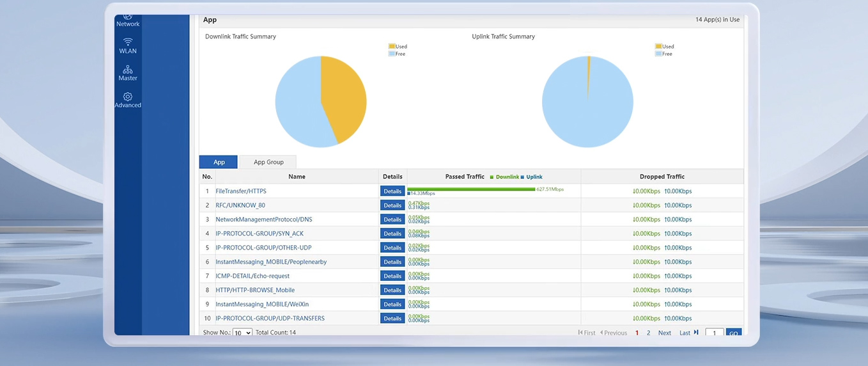Viewport: 868px width, 366px height.
Task: Click the Name column header
Action: point(297,177)
